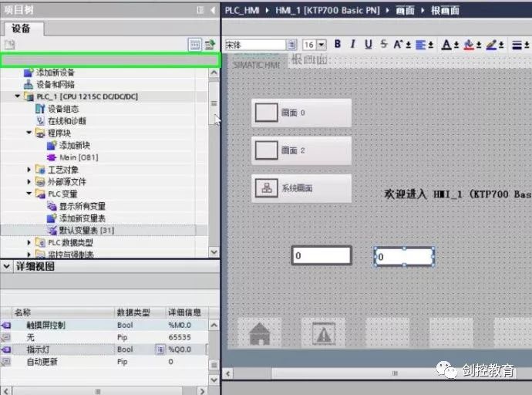Open 设备和网络 in project tree

[x=56, y=85]
